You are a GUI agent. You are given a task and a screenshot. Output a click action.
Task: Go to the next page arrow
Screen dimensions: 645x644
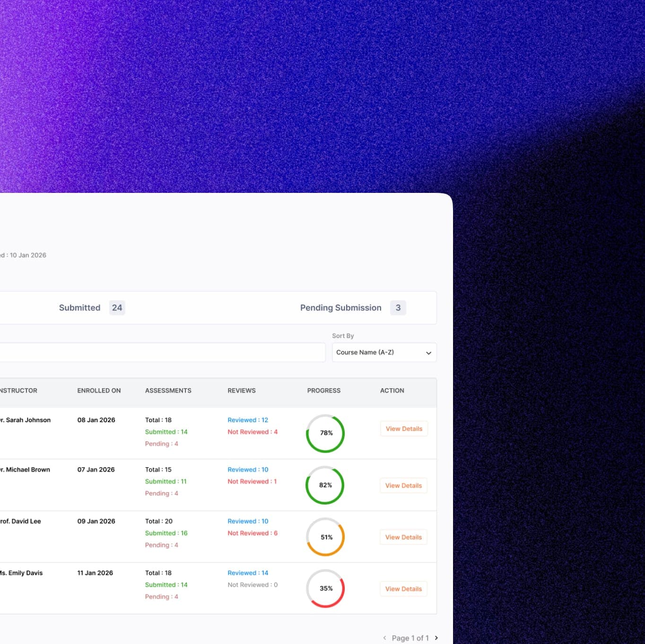click(x=436, y=638)
